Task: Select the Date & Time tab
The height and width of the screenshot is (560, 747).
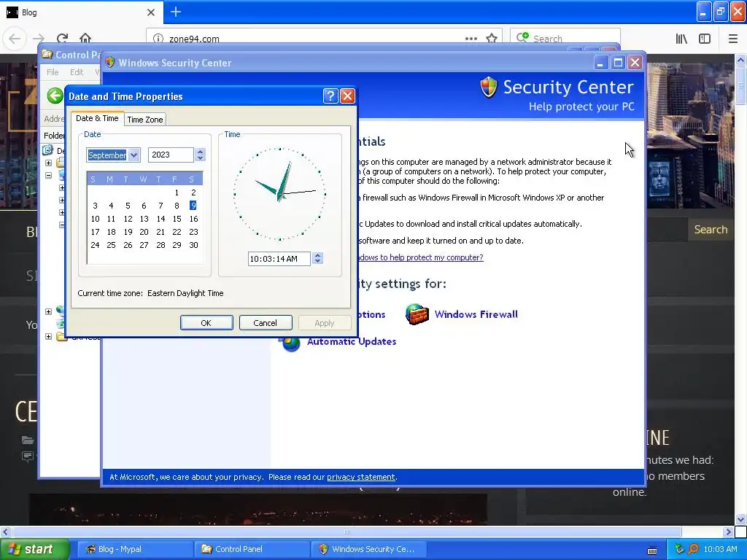Action: coord(97,118)
